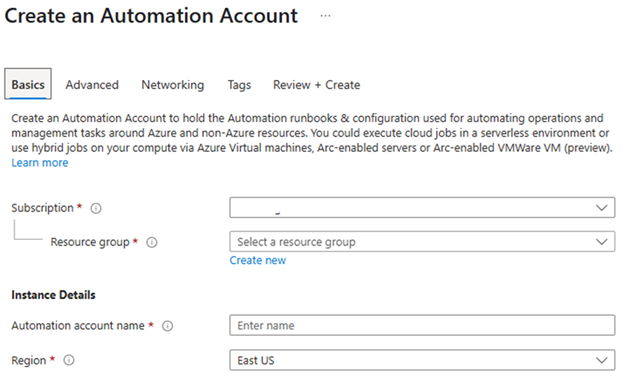Click the Region info icon
The image size is (624, 380).
click(69, 360)
